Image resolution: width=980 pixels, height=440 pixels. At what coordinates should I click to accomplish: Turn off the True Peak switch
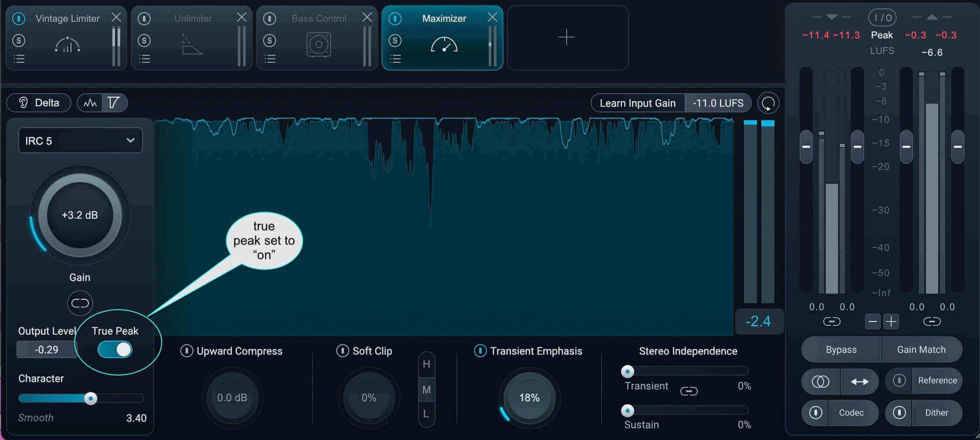coord(115,349)
